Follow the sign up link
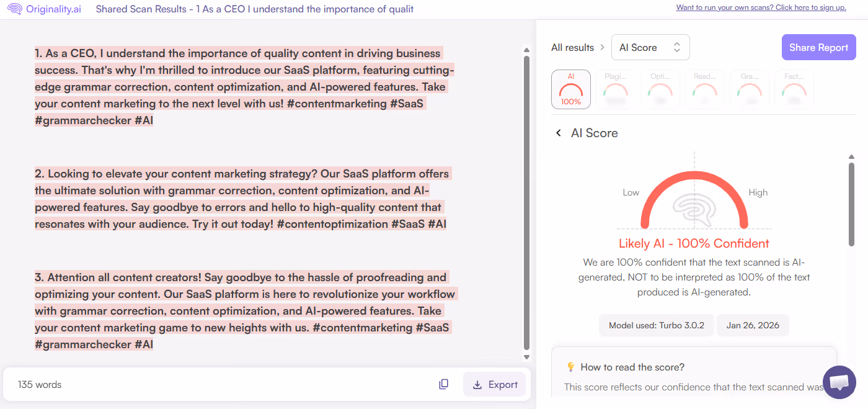This screenshot has height=409, width=868. point(761,7)
